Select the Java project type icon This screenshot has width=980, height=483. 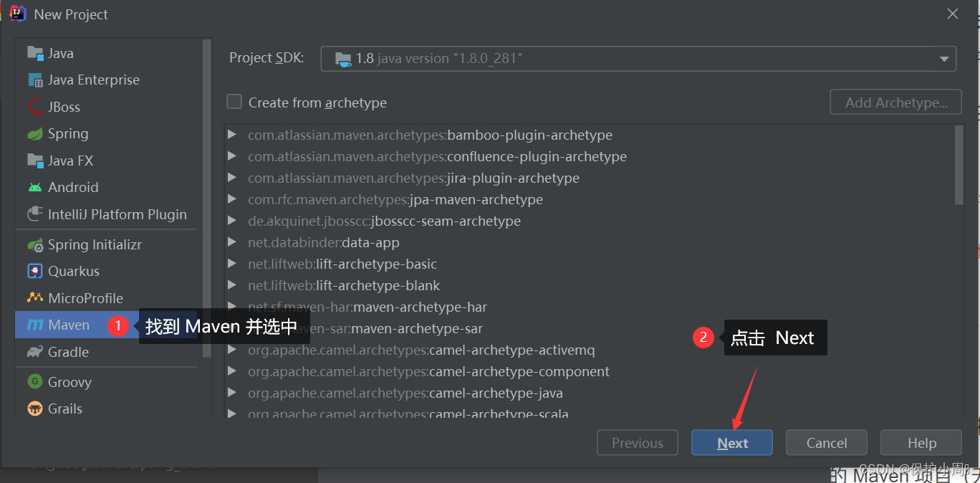tap(35, 53)
